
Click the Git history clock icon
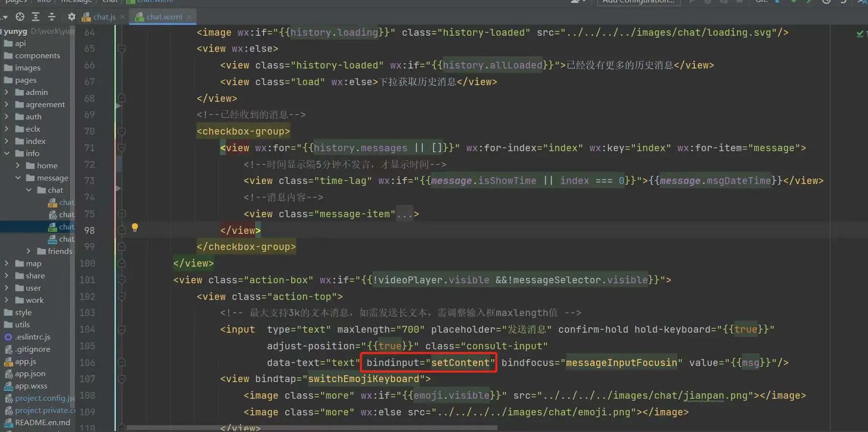[x=826, y=2]
